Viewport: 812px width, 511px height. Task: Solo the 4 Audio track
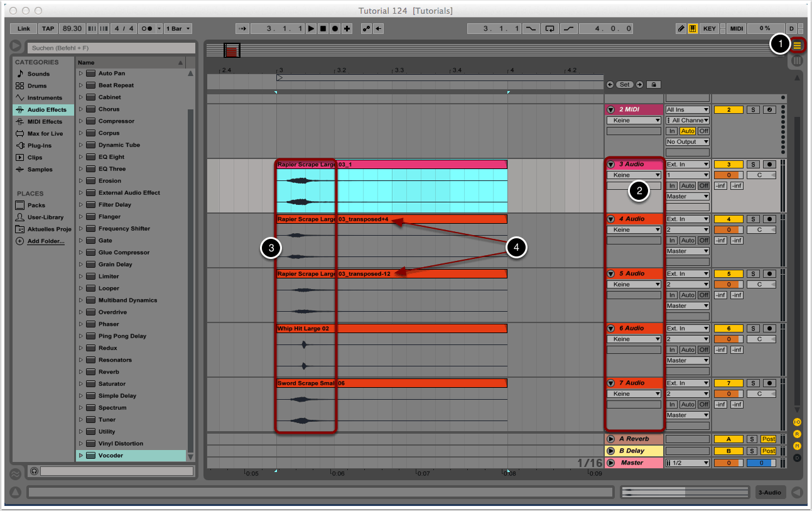click(753, 219)
